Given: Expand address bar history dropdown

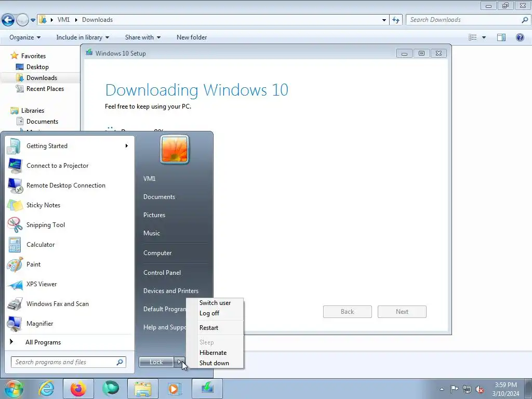Looking at the screenshot, I should tap(384, 20).
